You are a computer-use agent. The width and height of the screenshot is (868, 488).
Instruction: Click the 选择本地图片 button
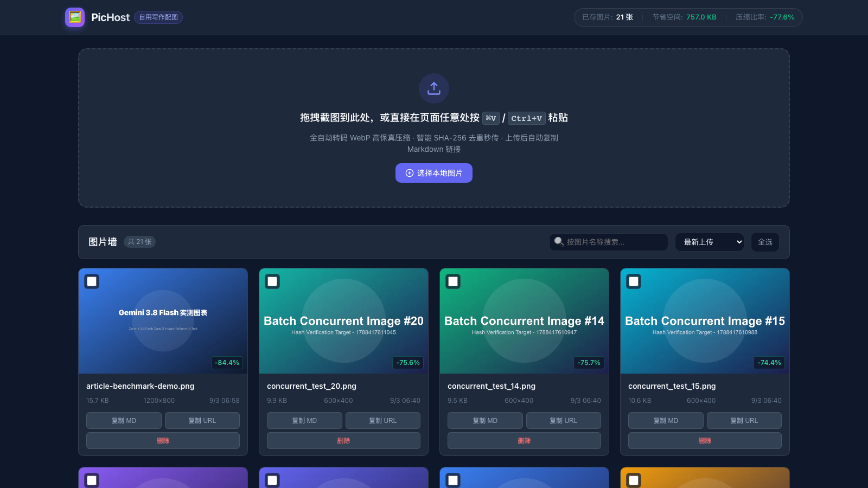tap(434, 173)
